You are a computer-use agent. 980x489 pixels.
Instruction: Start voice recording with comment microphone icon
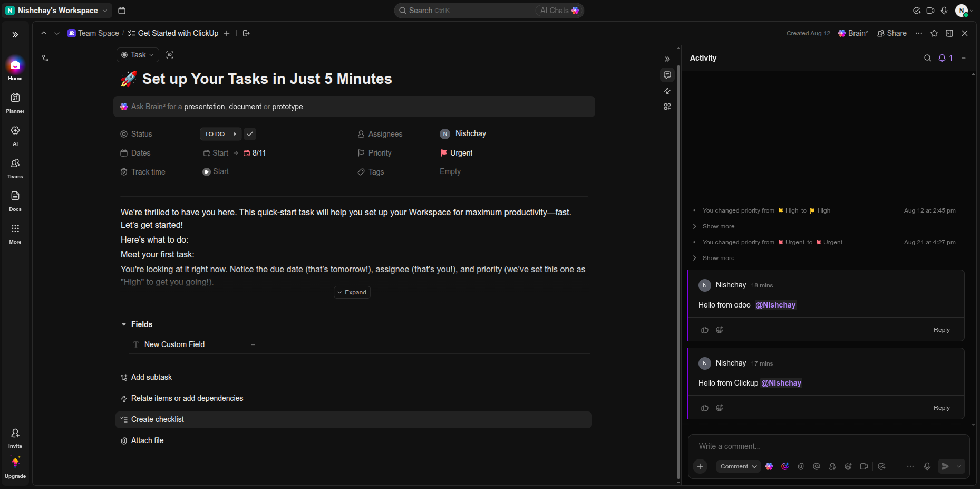tap(927, 466)
